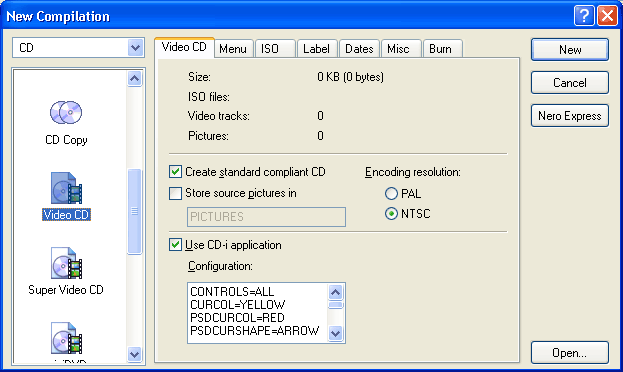Image resolution: width=623 pixels, height=372 pixels.
Task: Switch to the ISO tab
Action: pos(275,49)
